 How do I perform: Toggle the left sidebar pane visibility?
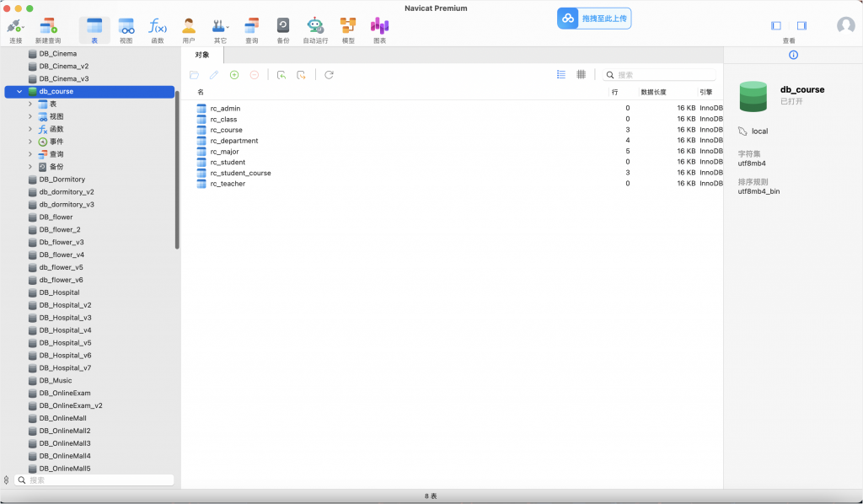(x=776, y=26)
